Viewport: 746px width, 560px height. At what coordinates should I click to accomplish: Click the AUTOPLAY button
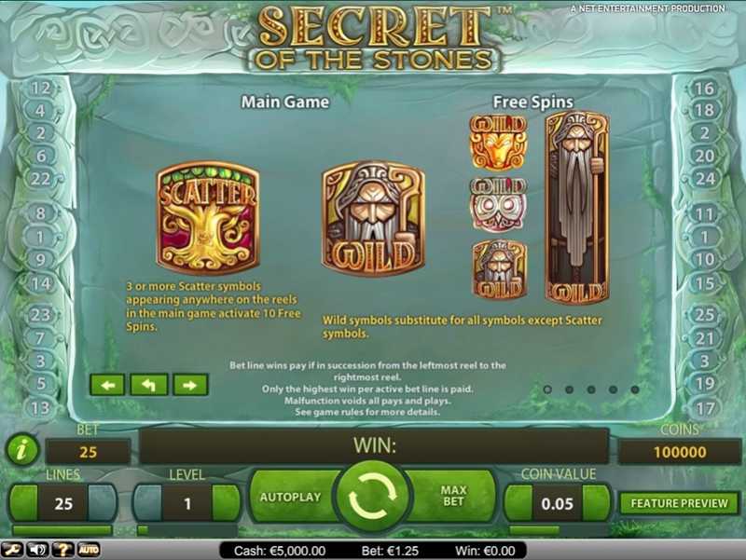[x=291, y=498]
